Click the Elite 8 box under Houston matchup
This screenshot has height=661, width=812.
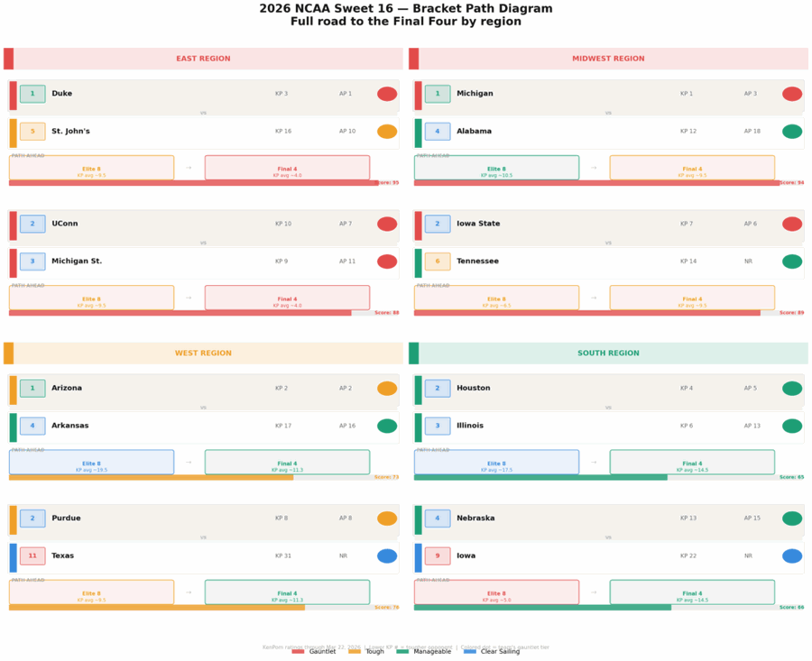pyautogui.click(x=496, y=462)
